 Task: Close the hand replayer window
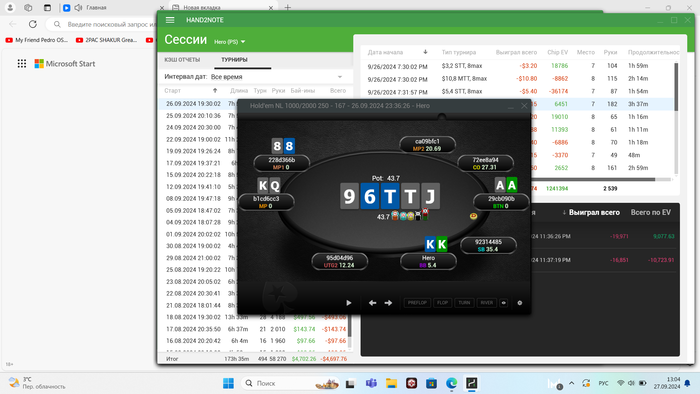524,106
